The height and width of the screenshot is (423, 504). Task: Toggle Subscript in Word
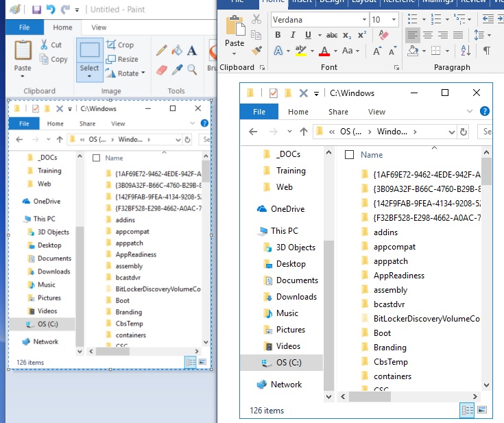(347, 35)
